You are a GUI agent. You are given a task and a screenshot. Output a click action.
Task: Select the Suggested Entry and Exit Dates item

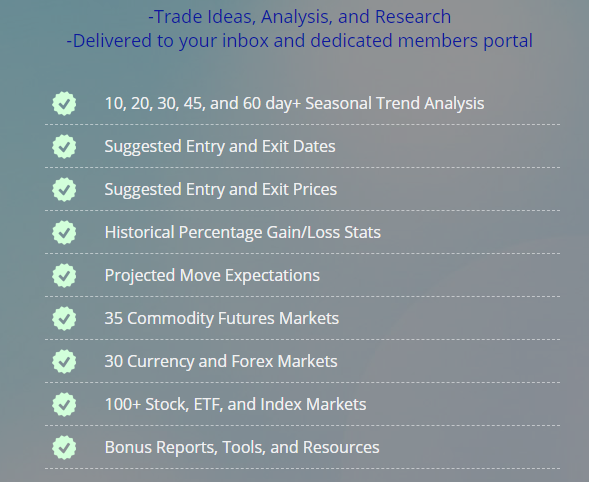(x=220, y=147)
